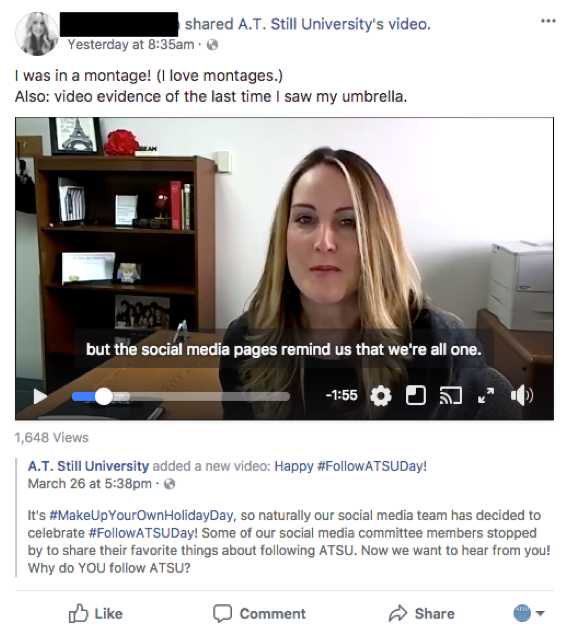Image resolution: width=576 pixels, height=637 pixels.
Task: Click the picture-in-picture icon
Action: [x=416, y=395]
